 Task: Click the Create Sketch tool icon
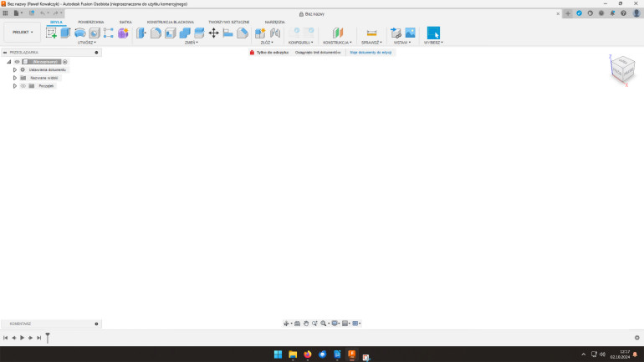click(52, 33)
